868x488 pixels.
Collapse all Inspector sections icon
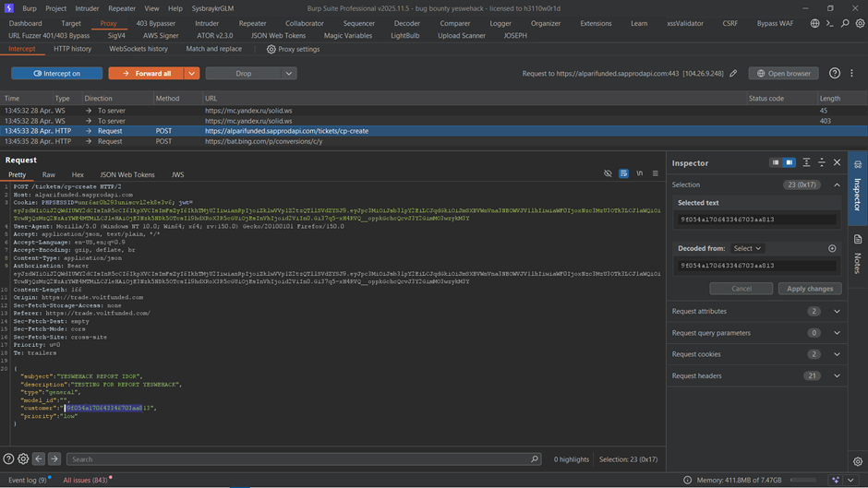point(822,162)
